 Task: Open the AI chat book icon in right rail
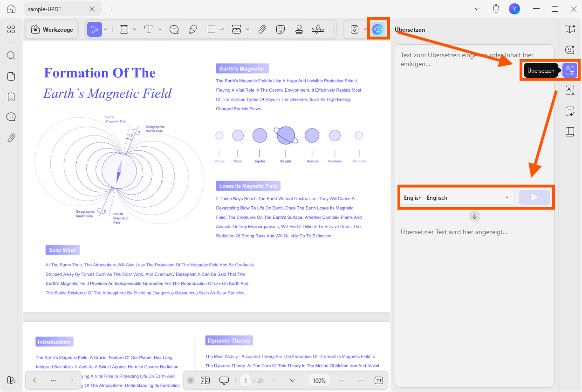[x=570, y=29]
